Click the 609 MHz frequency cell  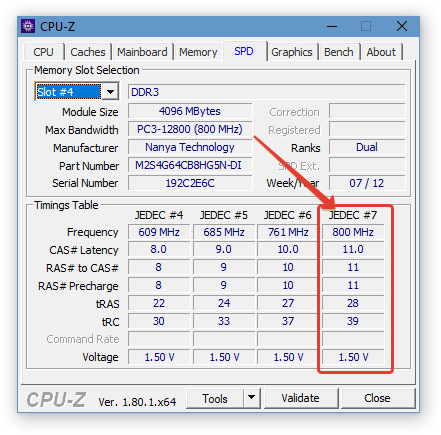click(159, 232)
